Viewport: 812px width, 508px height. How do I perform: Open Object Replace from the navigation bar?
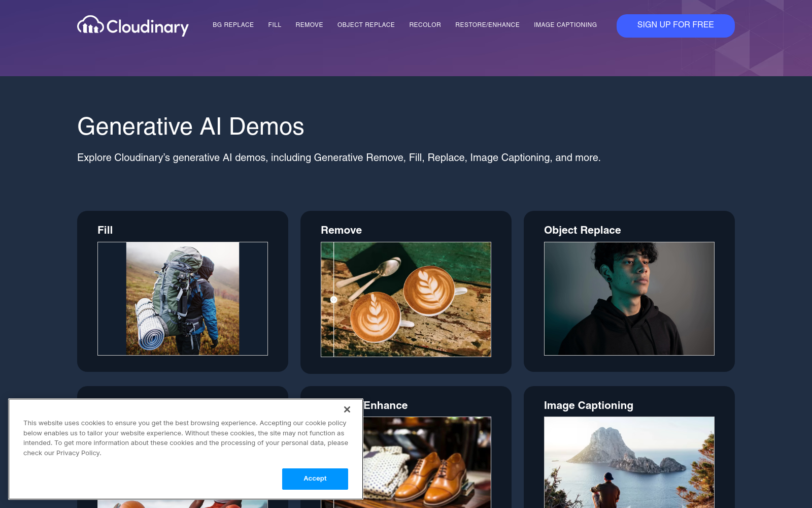(366, 25)
